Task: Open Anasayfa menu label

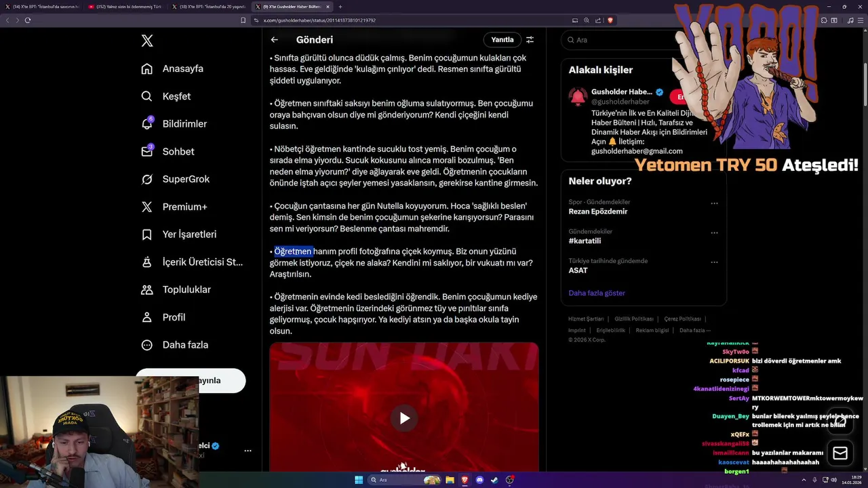Action: 183,68
